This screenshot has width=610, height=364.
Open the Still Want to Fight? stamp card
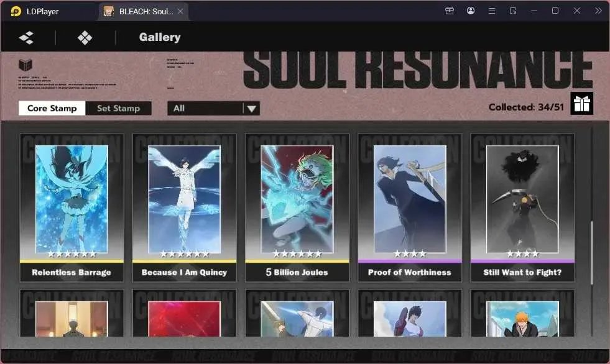coord(522,208)
